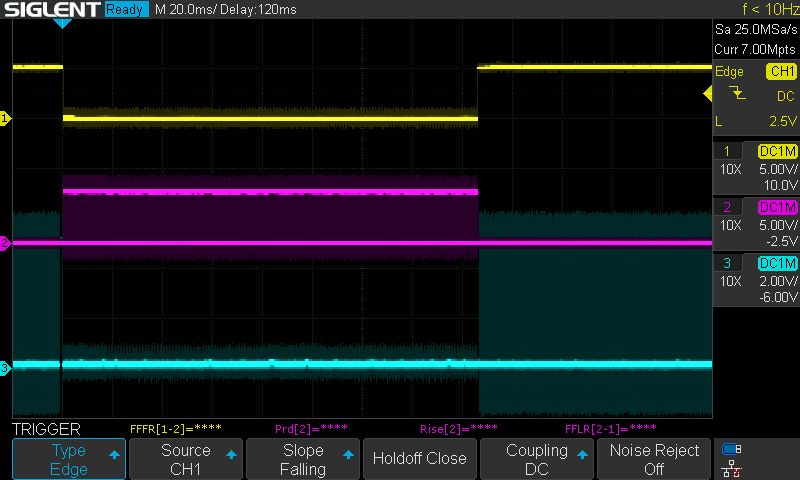Change the Slope Falling setting
Viewport: 800px width, 480px height.
(303, 459)
